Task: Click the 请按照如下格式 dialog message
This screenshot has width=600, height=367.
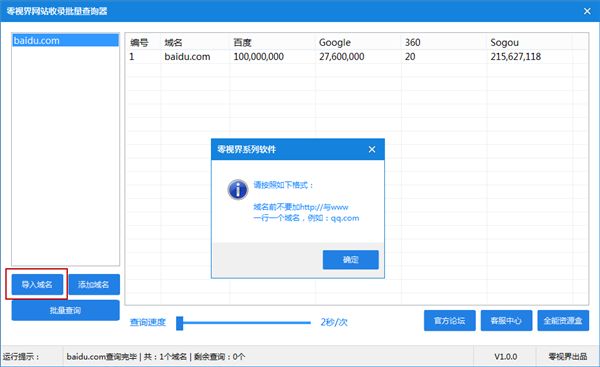Action: click(283, 185)
